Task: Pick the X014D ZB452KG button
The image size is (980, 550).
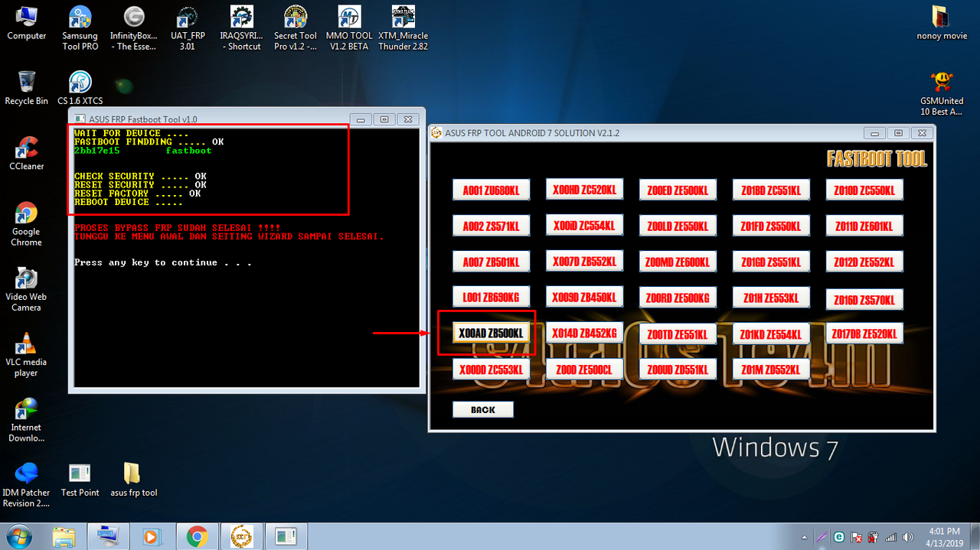Action: 584,332
